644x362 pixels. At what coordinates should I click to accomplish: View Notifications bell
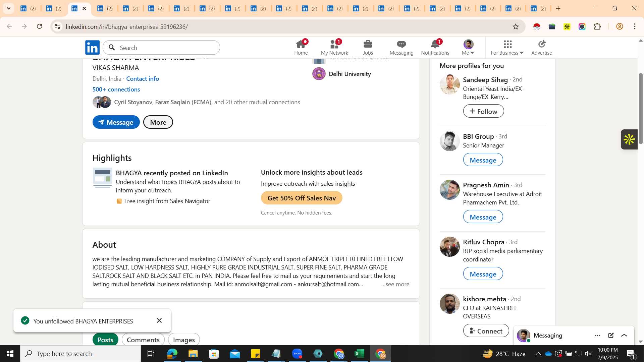[x=435, y=47]
